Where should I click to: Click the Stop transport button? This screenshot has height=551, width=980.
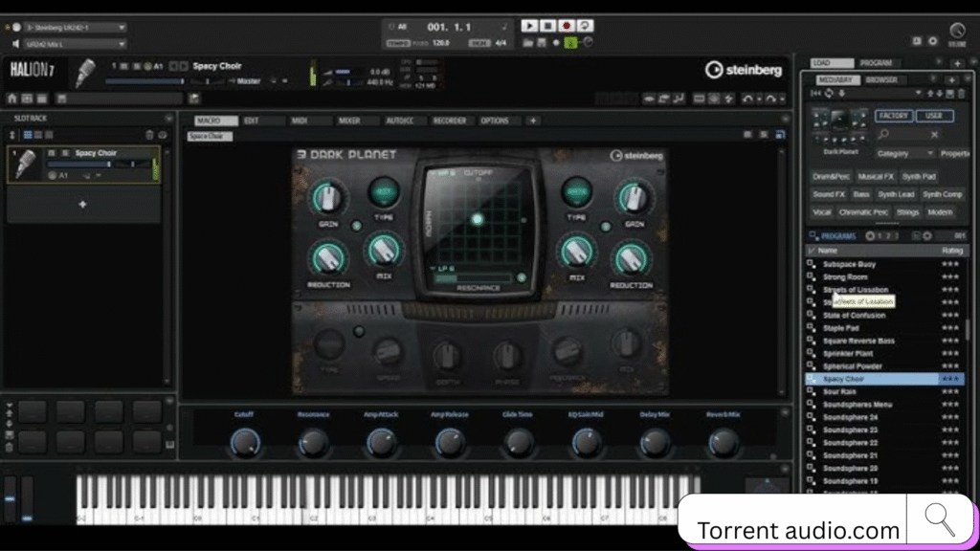pos(547,26)
